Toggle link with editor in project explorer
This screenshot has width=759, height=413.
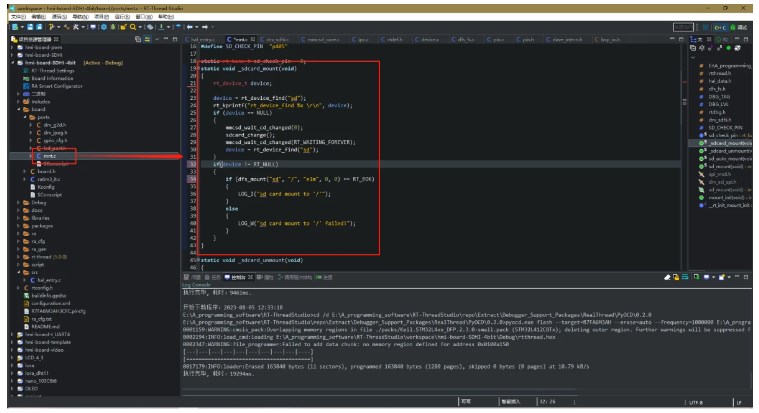(147, 39)
